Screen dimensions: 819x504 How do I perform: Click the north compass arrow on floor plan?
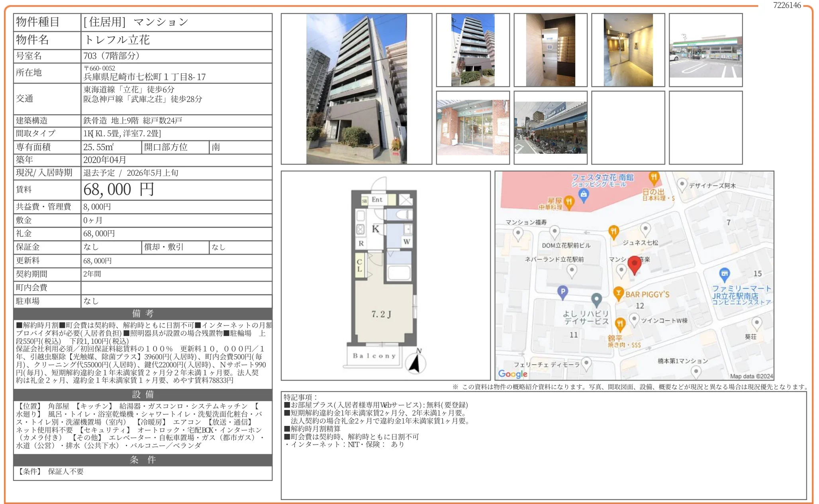click(415, 363)
